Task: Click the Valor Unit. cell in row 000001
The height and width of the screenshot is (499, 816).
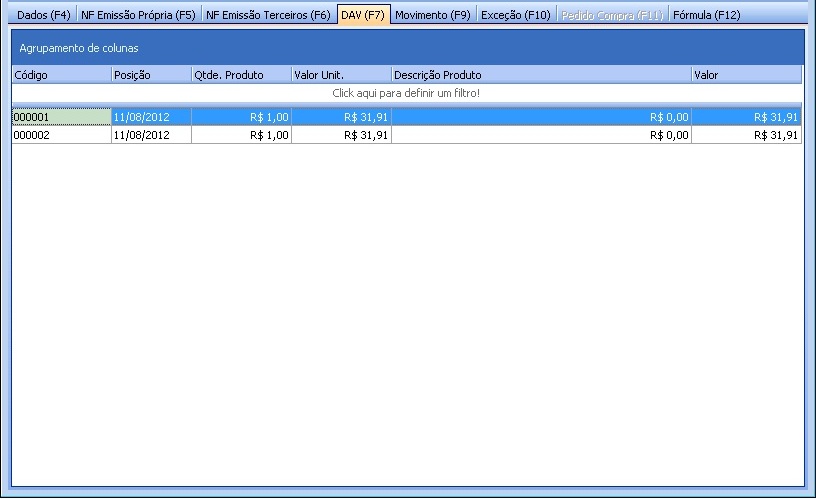Action: [x=341, y=117]
